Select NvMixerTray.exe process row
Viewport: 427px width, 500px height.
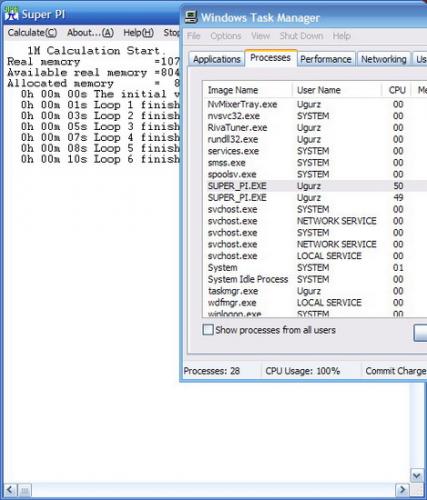coord(315,104)
